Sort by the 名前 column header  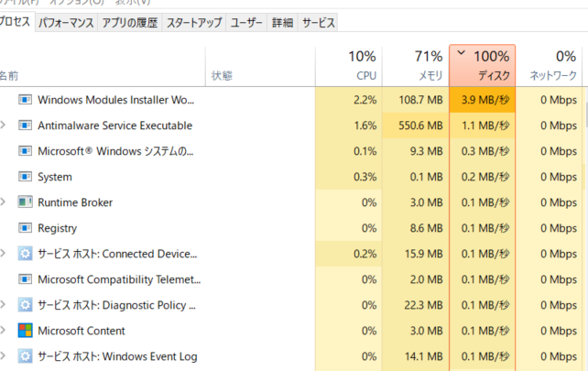point(102,66)
